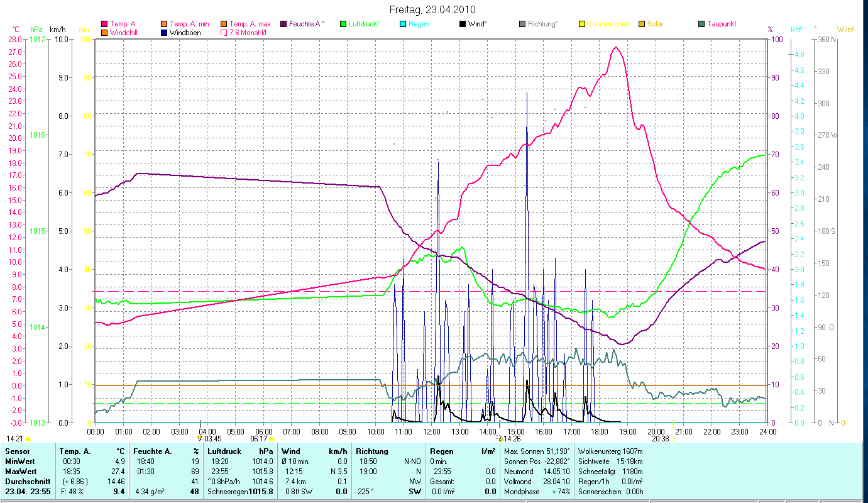The image size is (868, 503).
Task: Click the Durchschnitt row label
Action: pyautogui.click(x=26, y=481)
